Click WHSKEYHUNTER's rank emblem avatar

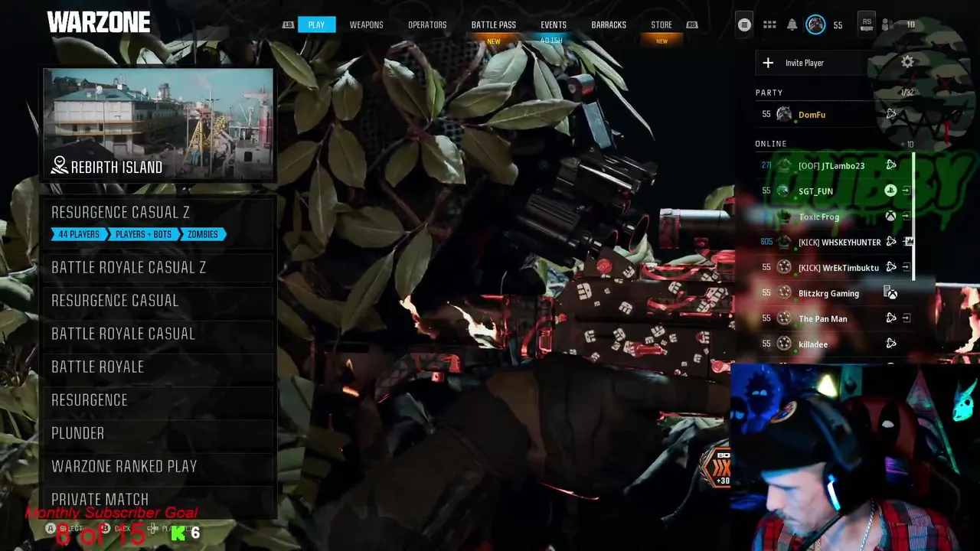click(x=784, y=242)
